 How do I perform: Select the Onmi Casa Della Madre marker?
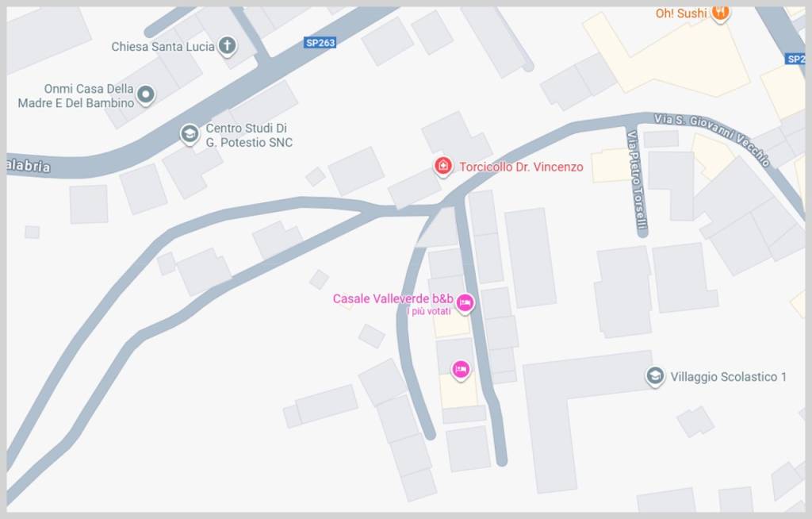tap(146, 95)
